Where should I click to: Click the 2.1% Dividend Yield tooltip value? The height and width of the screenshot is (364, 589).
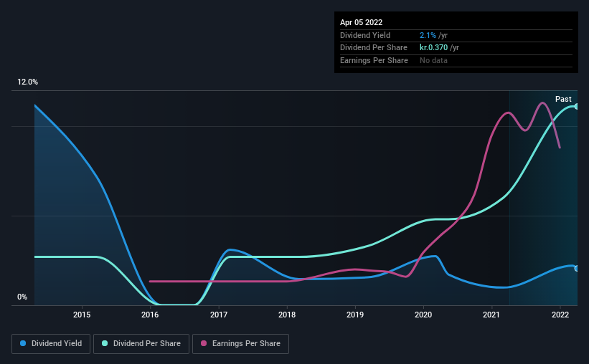pyautogui.click(x=428, y=35)
